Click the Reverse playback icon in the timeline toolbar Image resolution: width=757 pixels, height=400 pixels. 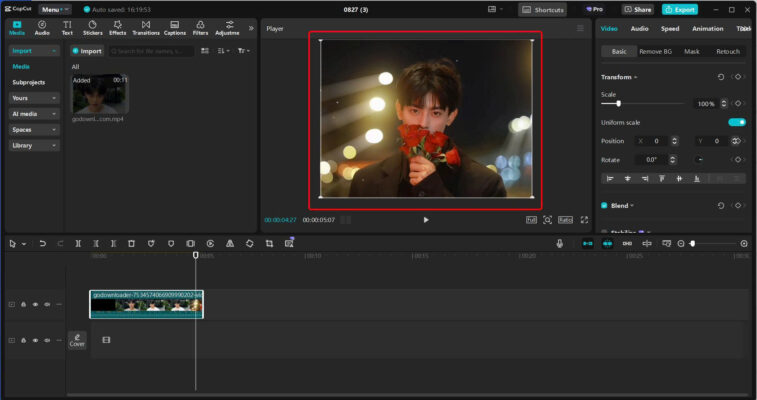tap(210, 244)
